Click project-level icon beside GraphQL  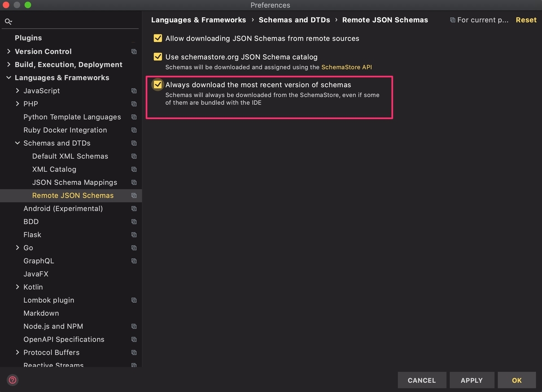134,261
